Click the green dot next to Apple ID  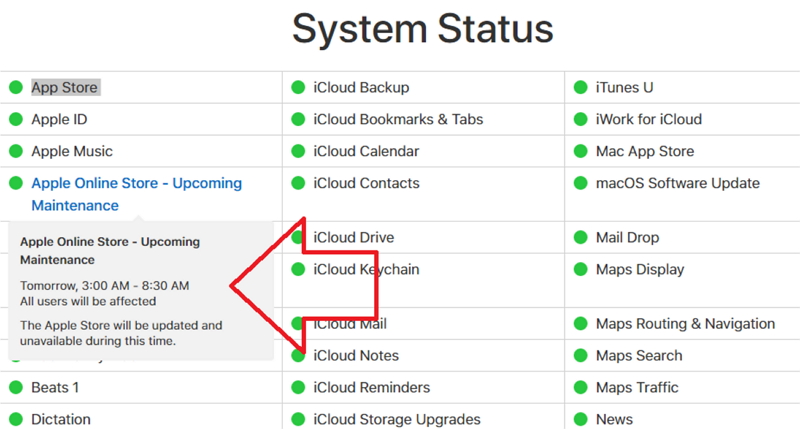[x=15, y=120]
